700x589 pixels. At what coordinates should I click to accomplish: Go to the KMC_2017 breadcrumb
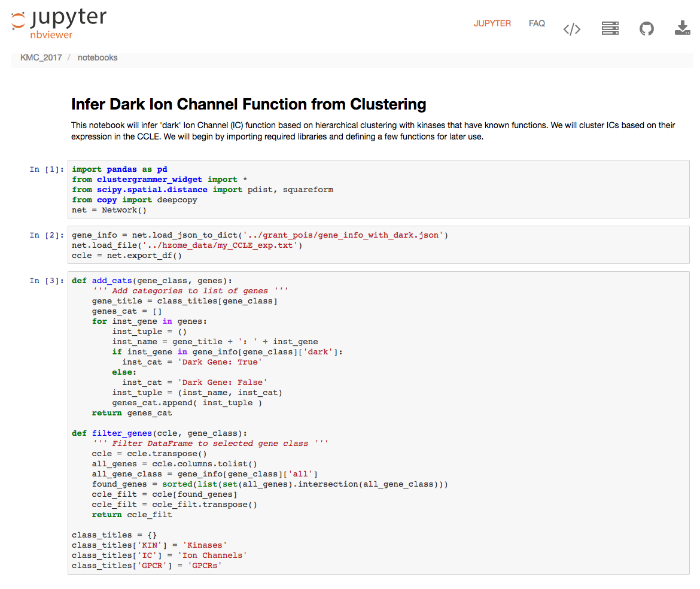pyautogui.click(x=41, y=58)
